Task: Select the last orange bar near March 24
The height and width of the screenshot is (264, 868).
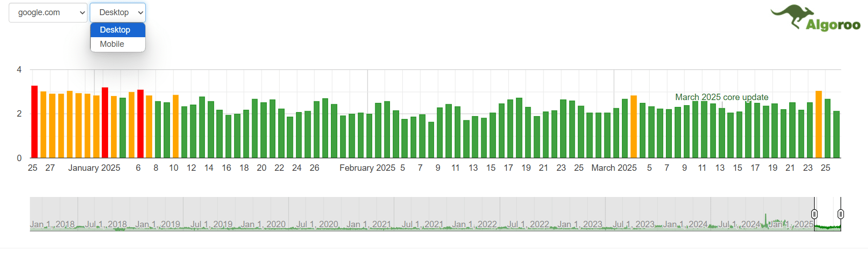Action: [x=819, y=124]
